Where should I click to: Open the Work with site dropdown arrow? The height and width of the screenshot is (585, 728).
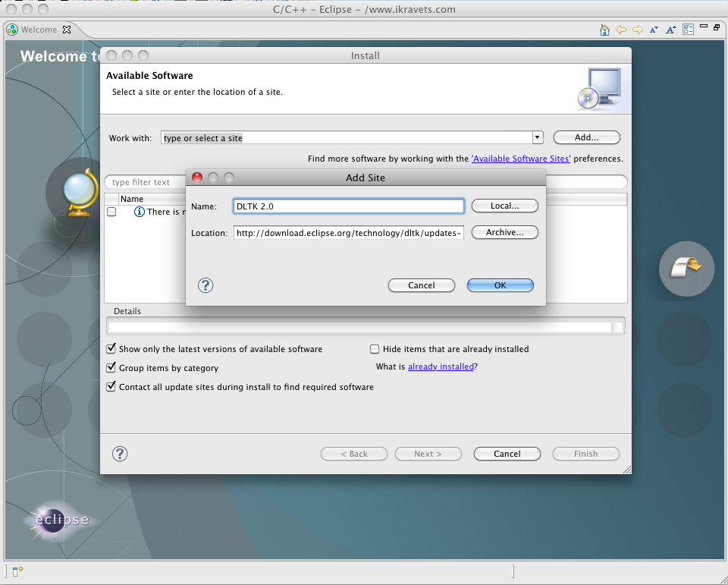(x=537, y=137)
